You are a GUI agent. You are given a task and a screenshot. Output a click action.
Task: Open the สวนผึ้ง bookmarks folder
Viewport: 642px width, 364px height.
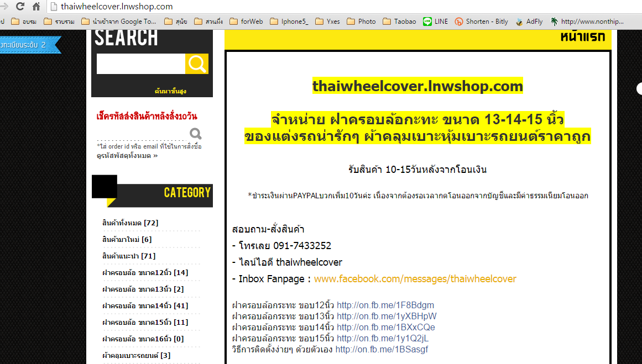click(208, 22)
